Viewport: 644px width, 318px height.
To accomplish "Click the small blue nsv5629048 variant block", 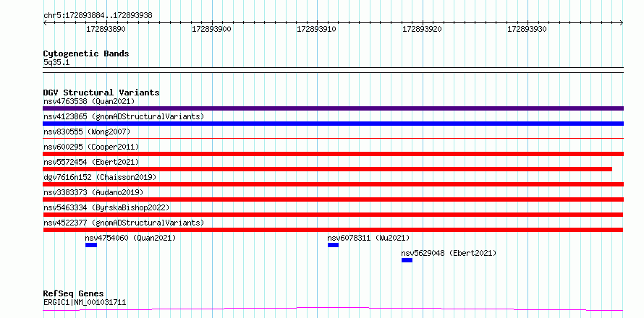I will tap(407, 260).
